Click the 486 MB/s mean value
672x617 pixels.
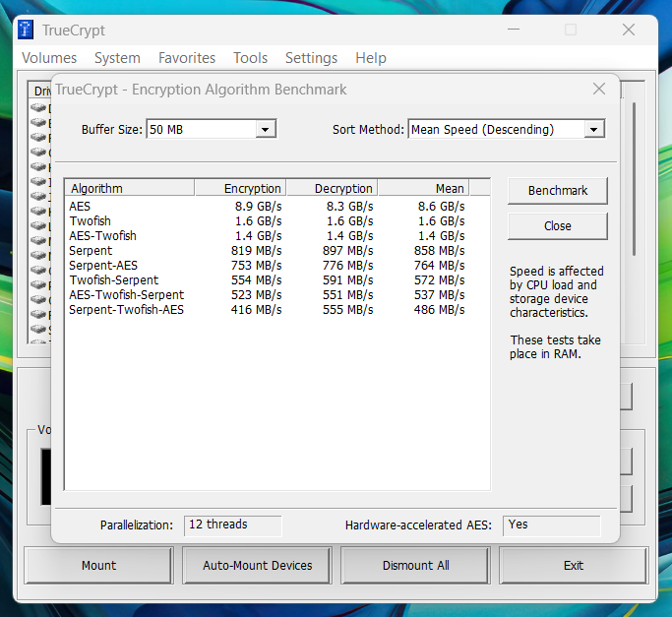(x=439, y=310)
